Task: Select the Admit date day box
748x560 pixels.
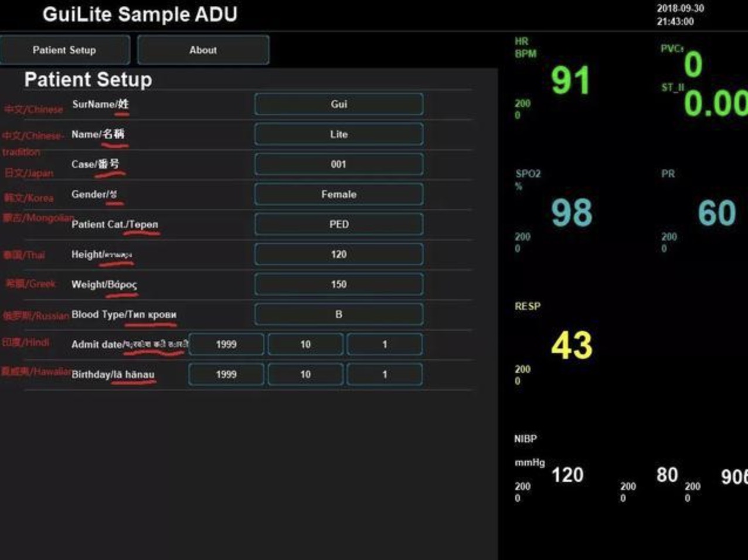Action: (385, 344)
